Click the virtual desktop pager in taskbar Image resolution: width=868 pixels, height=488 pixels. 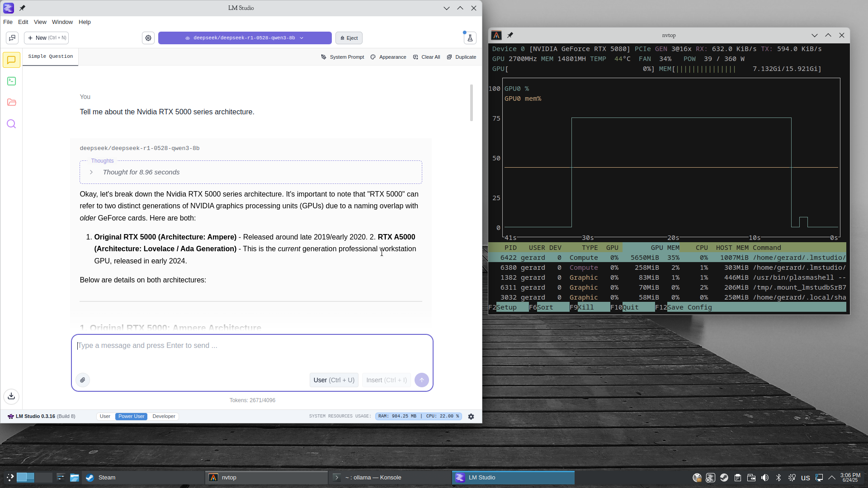(x=34, y=478)
